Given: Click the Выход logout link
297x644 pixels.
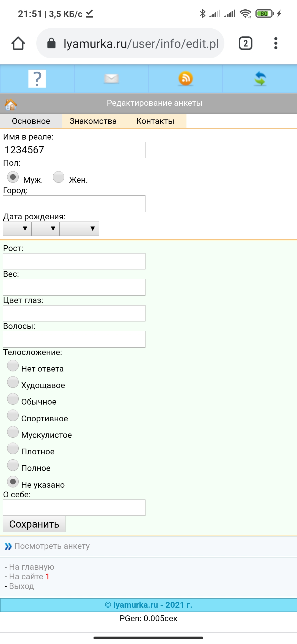Looking at the screenshot, I should [21, 586].
